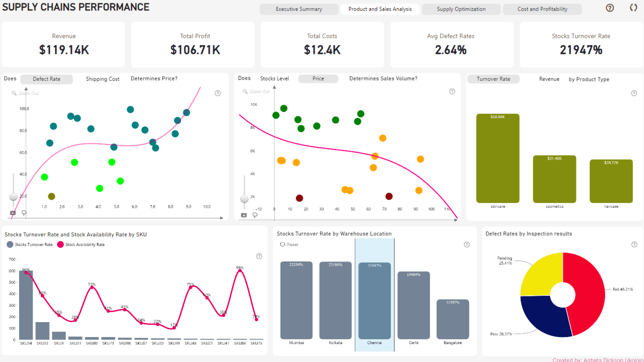Screen dimensions: 644x362
Task: Select Stocks Level toggle option
Action: [274, 78]
